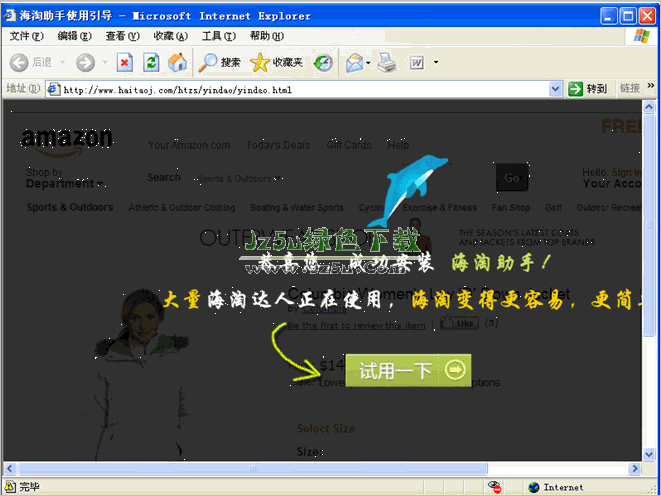The width and height of the screenshot is (661, 496).
Task: Open the Boating & Water Sports link
Action: [297, 208]
